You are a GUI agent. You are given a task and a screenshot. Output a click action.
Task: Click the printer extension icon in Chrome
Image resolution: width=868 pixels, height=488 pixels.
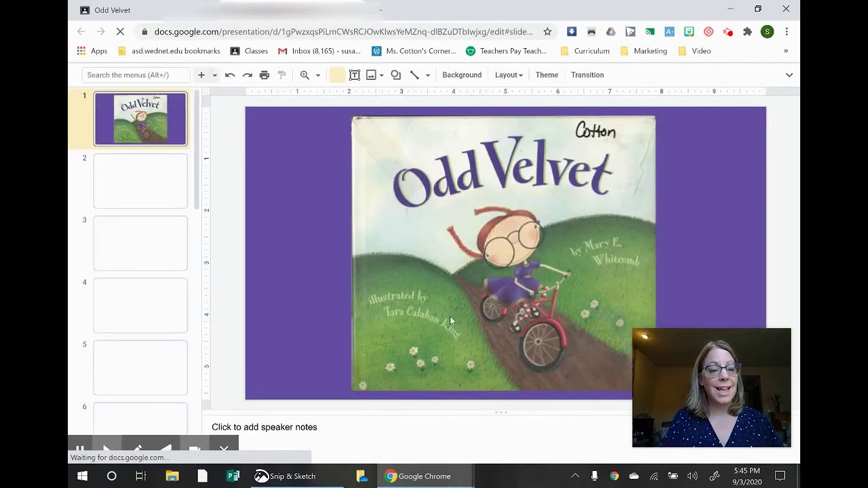591,32
